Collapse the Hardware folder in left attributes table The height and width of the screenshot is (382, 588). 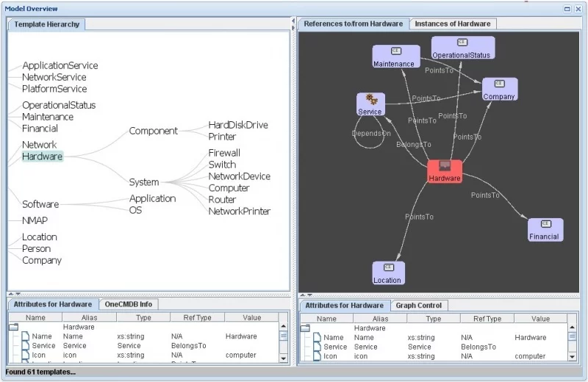13,327
